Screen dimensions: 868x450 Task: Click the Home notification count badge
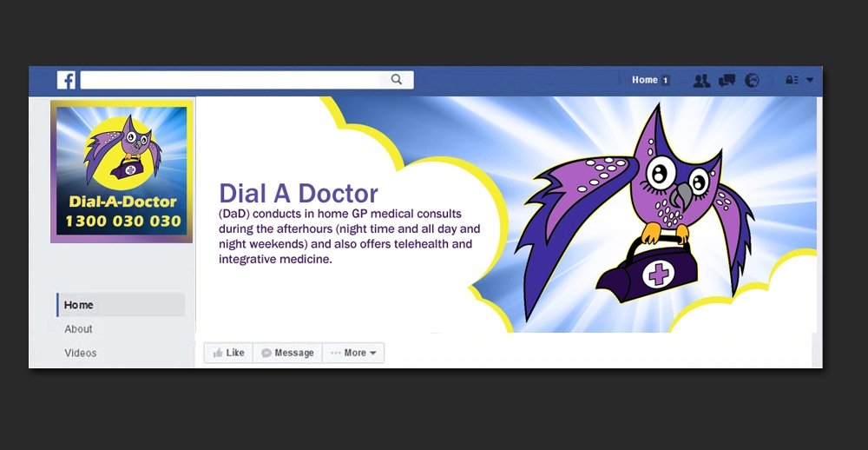click(666, 80)
